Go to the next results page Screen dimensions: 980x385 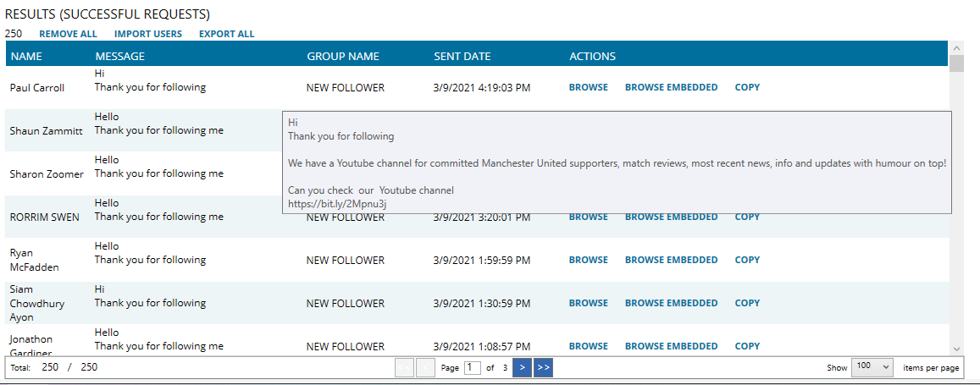point(522,367)
